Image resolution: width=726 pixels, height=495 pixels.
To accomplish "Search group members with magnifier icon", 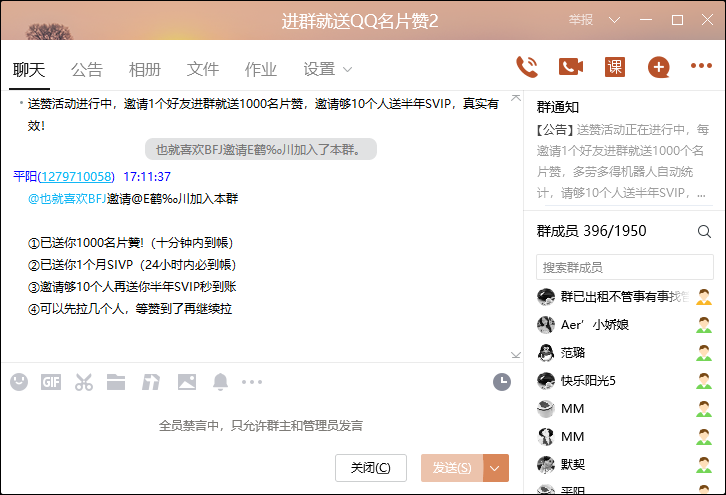I will point(704,231).
